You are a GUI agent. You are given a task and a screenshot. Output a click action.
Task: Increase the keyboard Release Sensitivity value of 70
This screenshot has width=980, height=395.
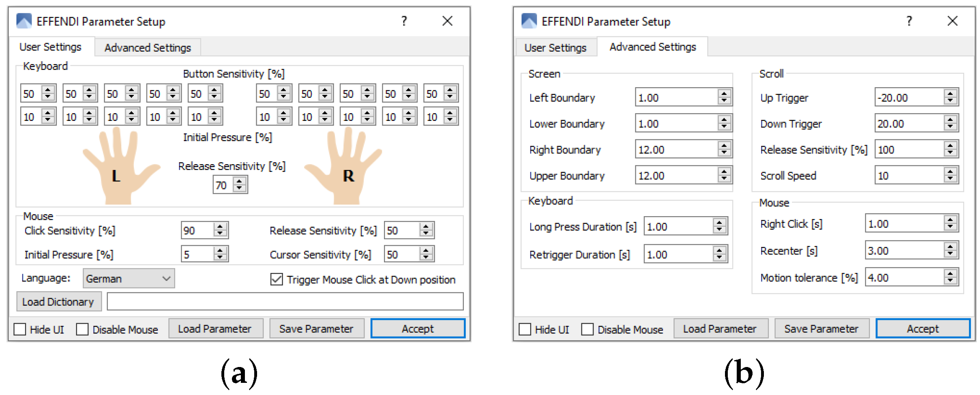pyautogui.click(x=240, y=181)
